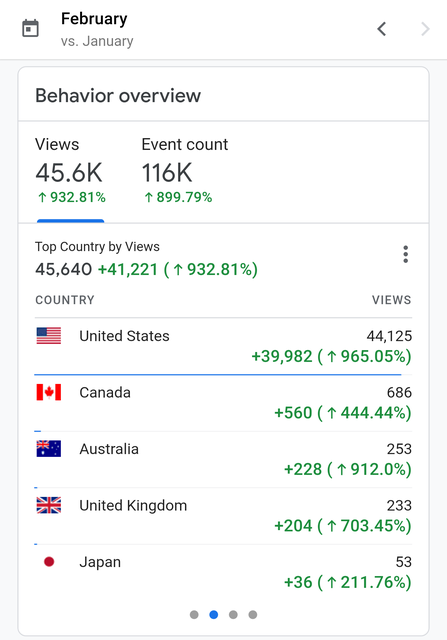
Task: Select the Views metric tab
Action: 70,170
